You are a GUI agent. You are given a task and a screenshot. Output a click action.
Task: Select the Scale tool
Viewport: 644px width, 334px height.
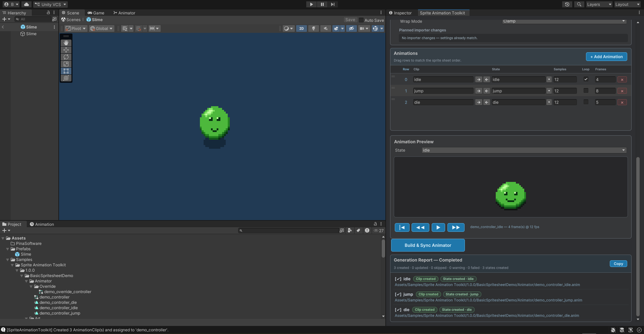point(66,64)
